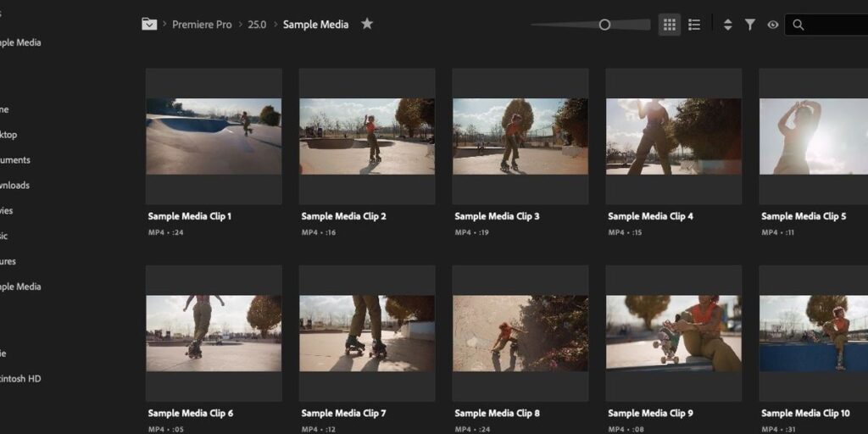Image resolution: width=868 pixels, height=434 pixels.
Task: Select Sample Media Clip 7 thumbnail
Action: click(367, 333)
